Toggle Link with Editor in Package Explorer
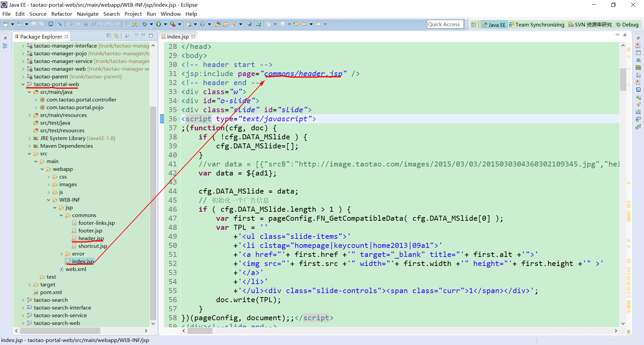644x345 pixels. 116,36
